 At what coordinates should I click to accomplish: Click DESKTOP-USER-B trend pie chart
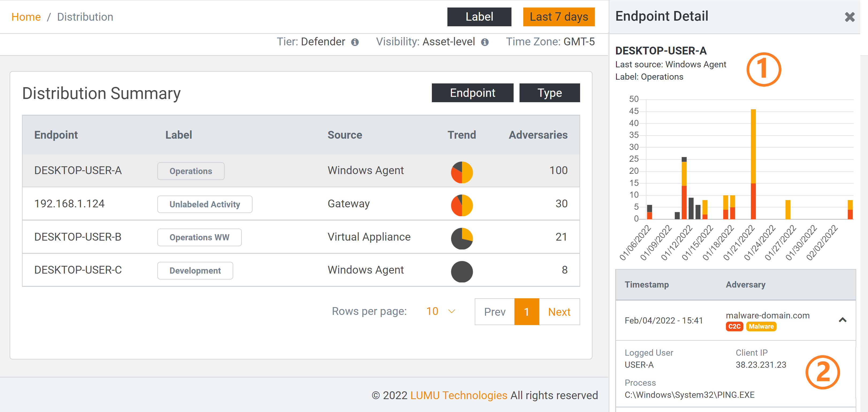[462, 238]
